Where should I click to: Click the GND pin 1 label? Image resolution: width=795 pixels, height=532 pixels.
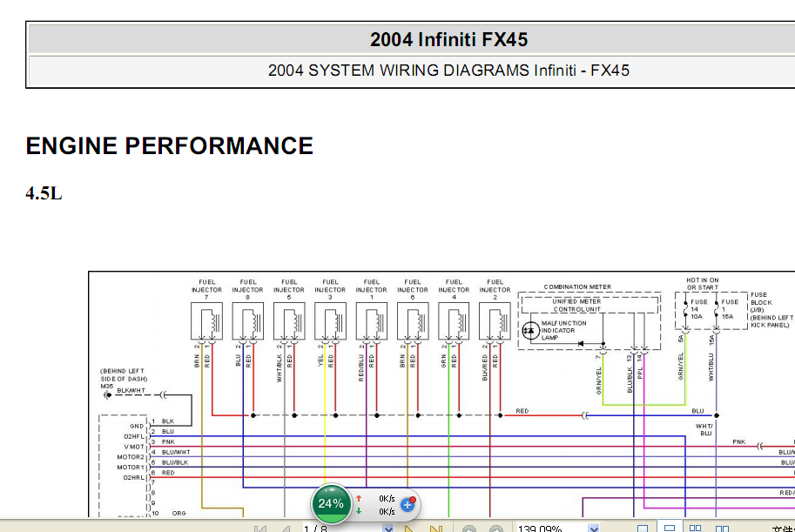click(x=137, y=426)
